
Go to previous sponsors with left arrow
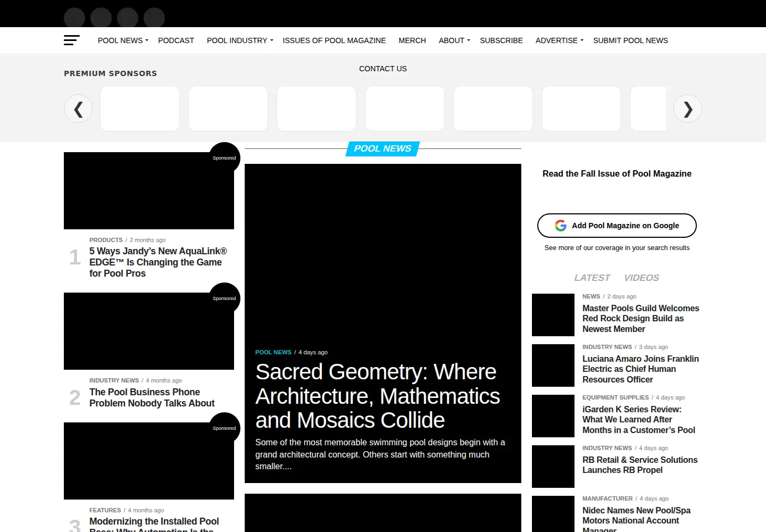(x=78, y=109)
